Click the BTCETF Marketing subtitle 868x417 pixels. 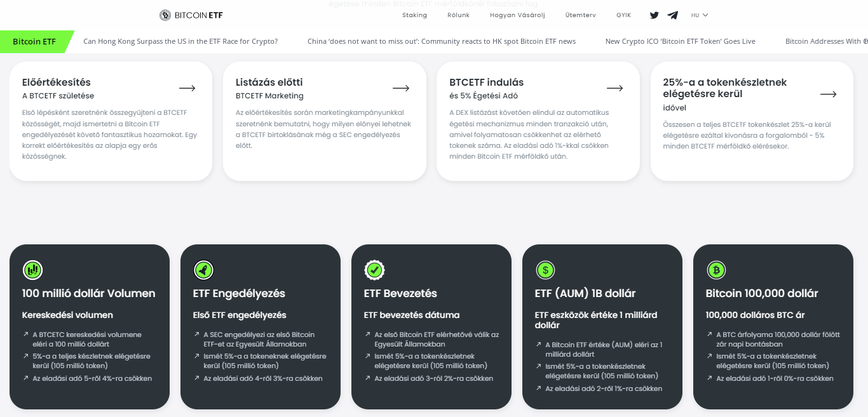coord(269,96)
